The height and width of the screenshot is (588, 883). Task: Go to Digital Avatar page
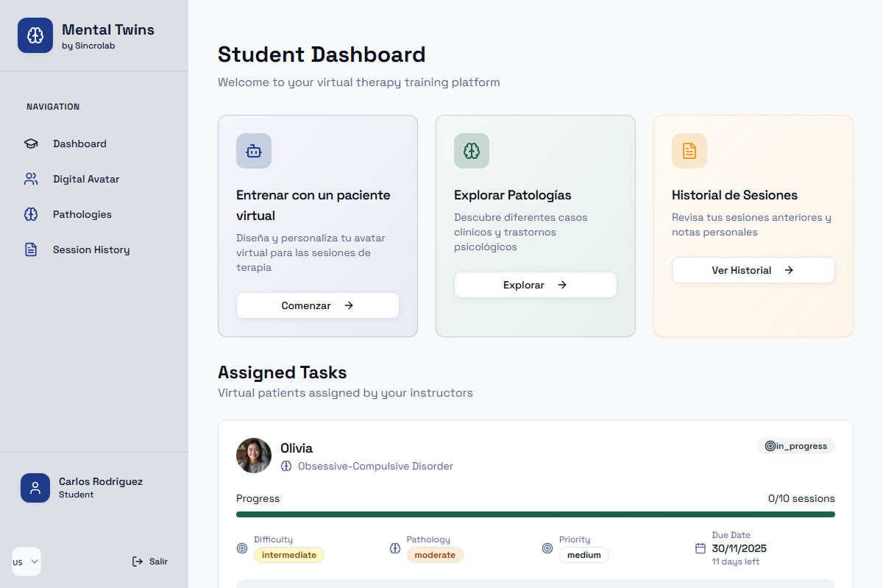tap(85, 179)
